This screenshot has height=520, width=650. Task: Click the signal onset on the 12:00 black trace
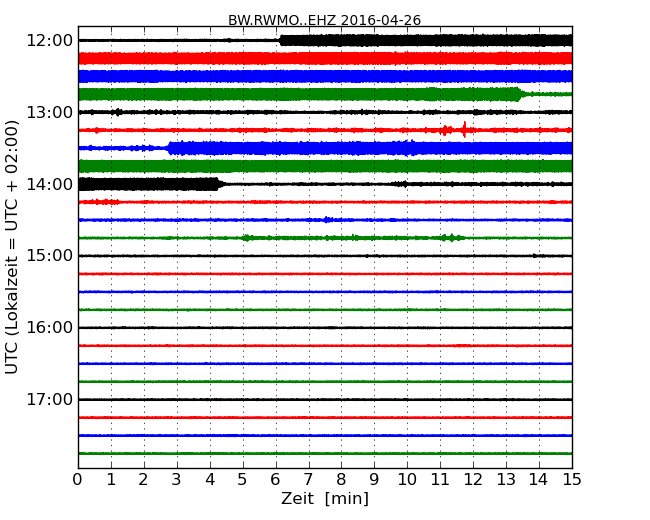[x=281, y=40]
